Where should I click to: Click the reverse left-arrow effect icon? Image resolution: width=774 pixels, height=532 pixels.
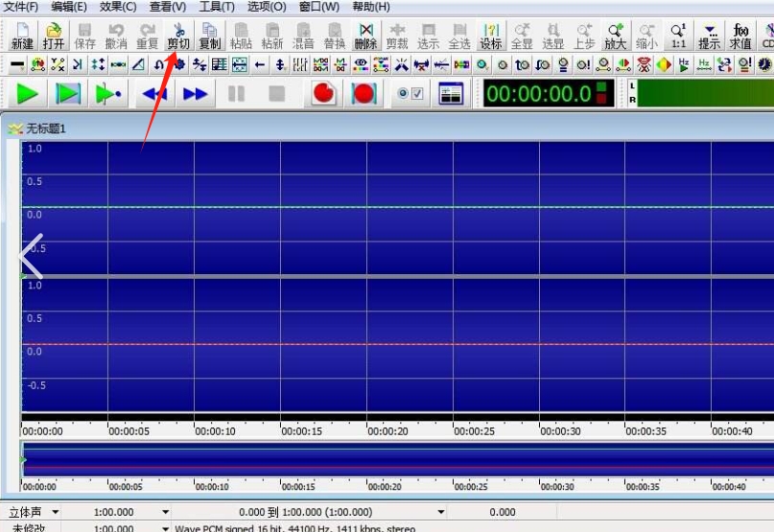(x=260, y=64)
